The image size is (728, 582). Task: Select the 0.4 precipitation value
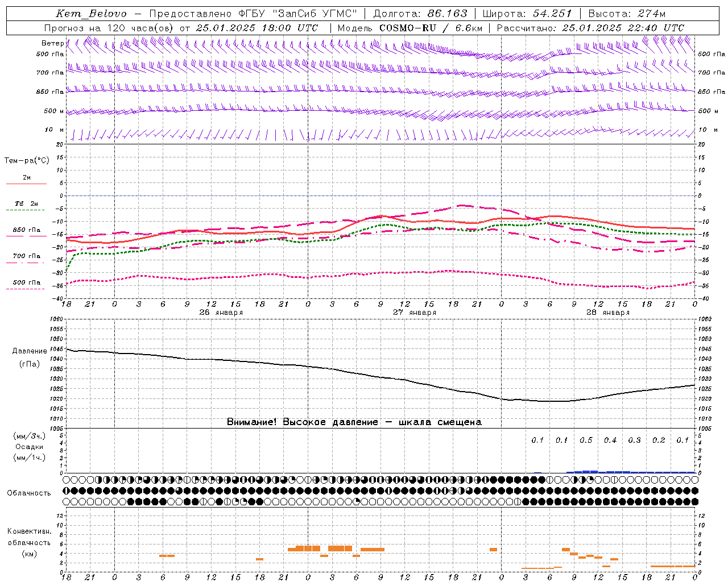point(610,440)
